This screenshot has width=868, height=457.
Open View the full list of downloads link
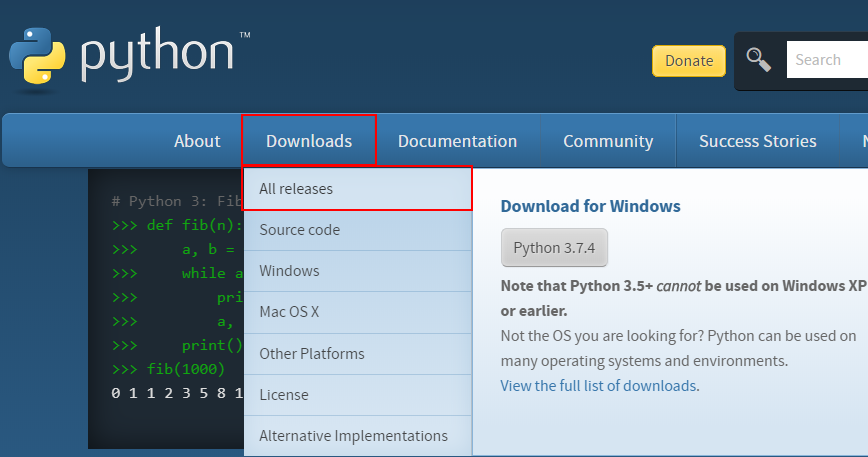click(598, 386)
